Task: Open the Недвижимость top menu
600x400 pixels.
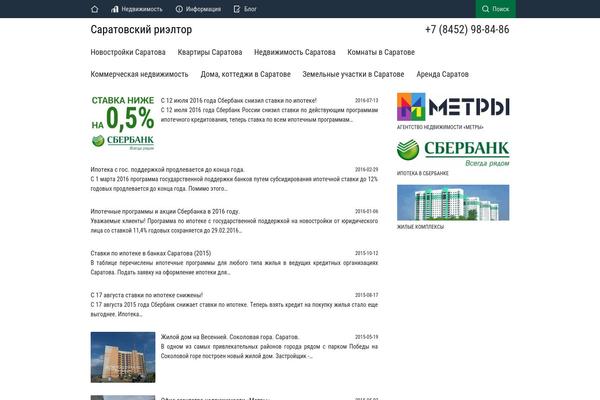Action: (137, 9)
